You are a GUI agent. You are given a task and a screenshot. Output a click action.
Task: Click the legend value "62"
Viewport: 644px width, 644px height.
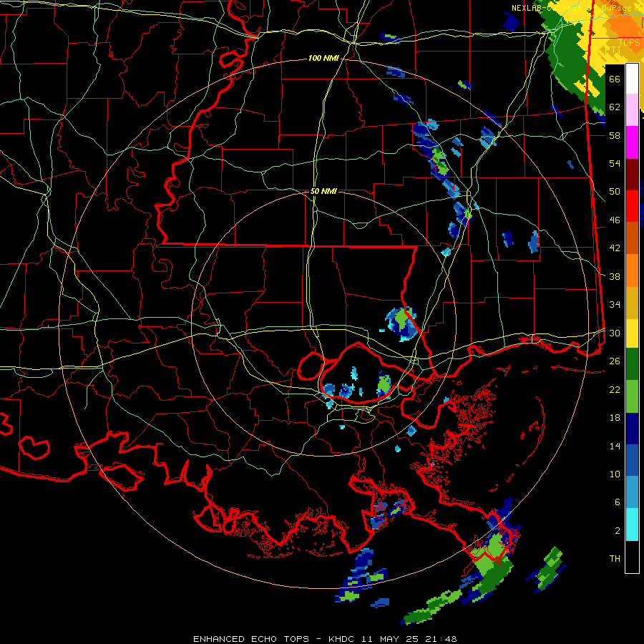[615, 107]
